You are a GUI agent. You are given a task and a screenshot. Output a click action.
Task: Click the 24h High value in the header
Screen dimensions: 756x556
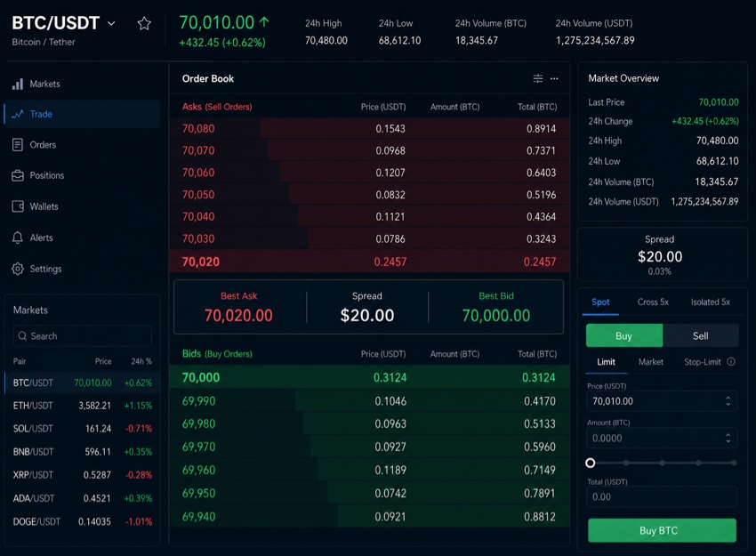pos(326,41)
